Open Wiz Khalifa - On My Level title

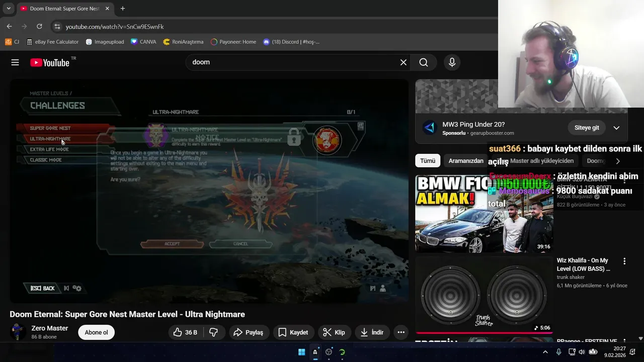coord(584,264)
